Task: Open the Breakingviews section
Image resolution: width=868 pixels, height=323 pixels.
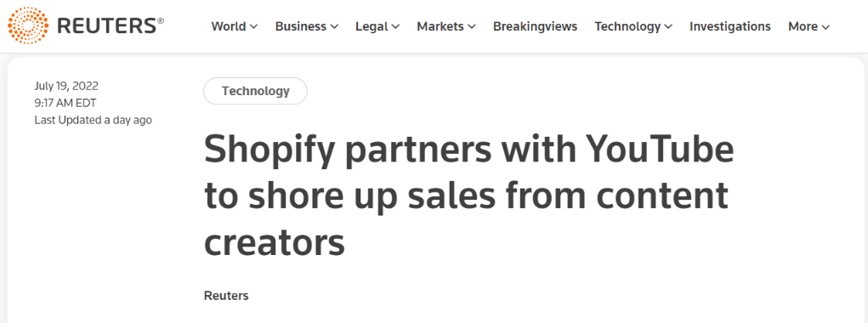Action: (535, 26)
